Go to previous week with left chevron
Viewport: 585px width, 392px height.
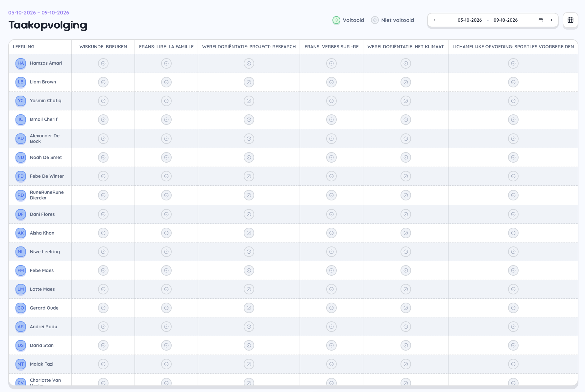pos(434,20)
